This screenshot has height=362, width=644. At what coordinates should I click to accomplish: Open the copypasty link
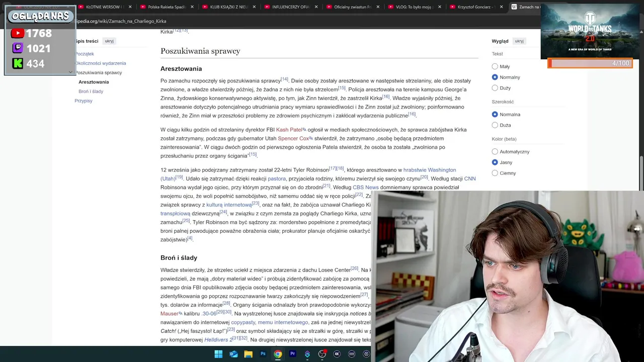click(x=243, y=322)
